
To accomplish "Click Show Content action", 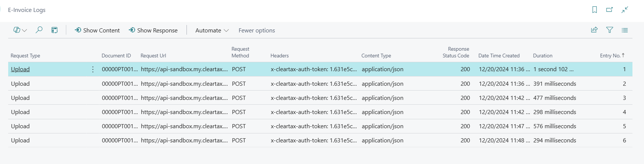I will (x=97, y=31).
